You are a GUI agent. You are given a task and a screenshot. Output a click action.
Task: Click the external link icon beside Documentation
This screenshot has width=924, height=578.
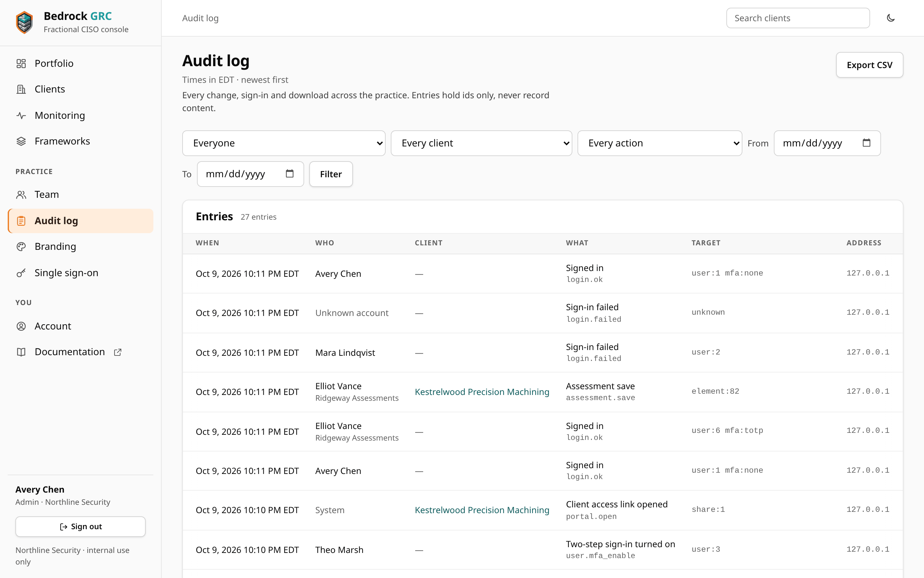[x=118, y=352]
